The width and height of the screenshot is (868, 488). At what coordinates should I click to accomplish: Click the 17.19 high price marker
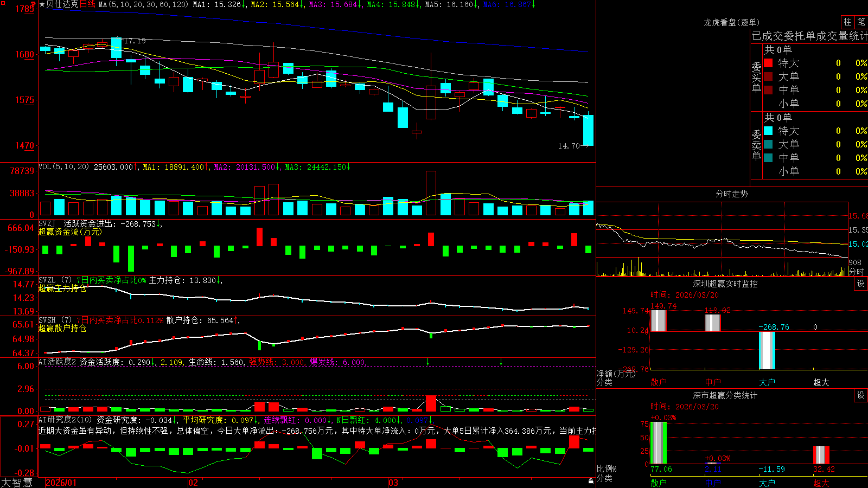[135, 41]
